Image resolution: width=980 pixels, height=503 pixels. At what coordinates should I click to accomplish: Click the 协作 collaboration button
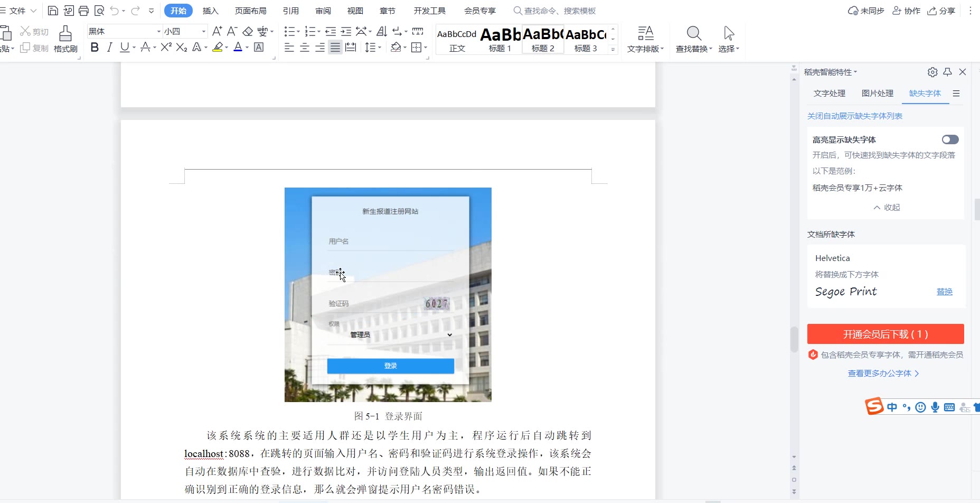[x=906, y=11]
